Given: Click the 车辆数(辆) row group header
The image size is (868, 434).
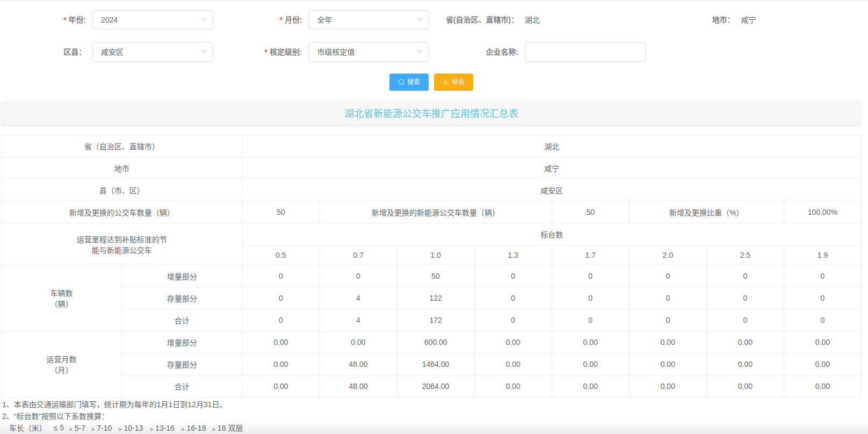Looking at the screenshot, I should (62, 299).
